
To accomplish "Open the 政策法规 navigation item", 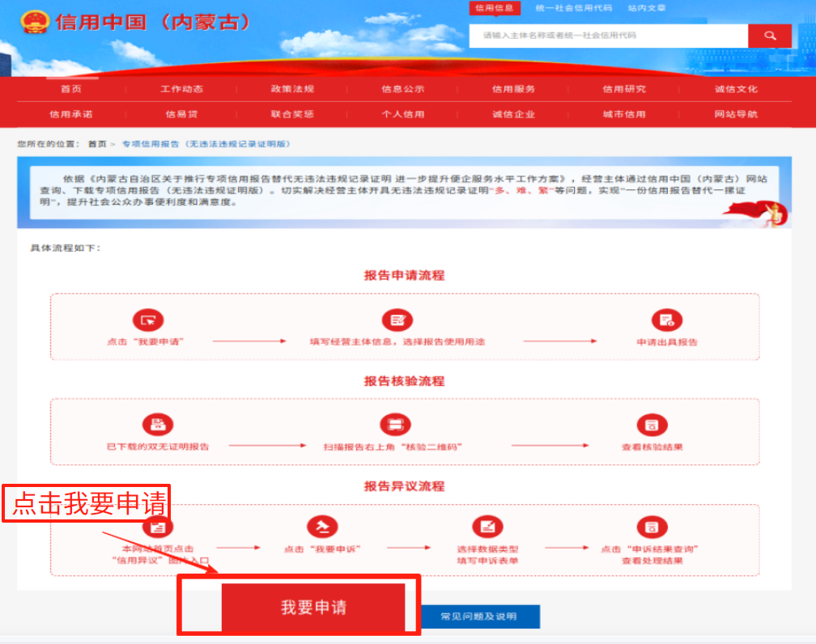I will (292, 89).
